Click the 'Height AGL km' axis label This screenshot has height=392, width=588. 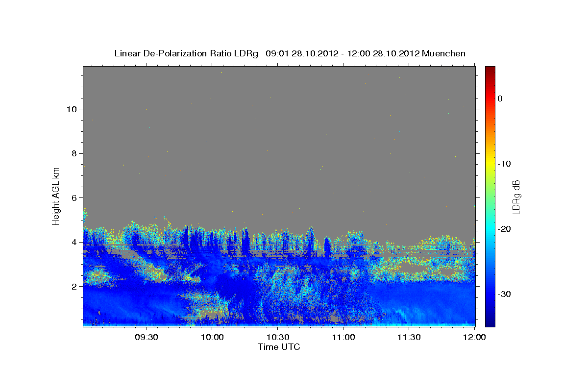(56, 196)
